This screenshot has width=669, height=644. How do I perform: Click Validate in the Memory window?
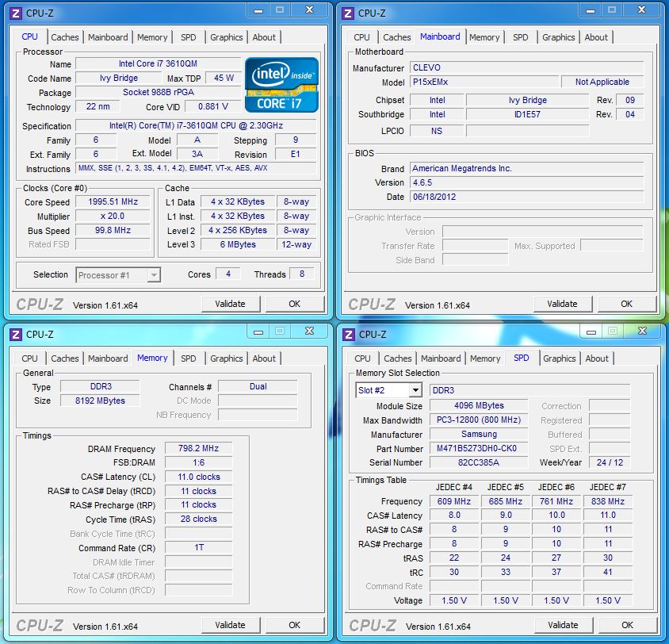coord(231,625)
